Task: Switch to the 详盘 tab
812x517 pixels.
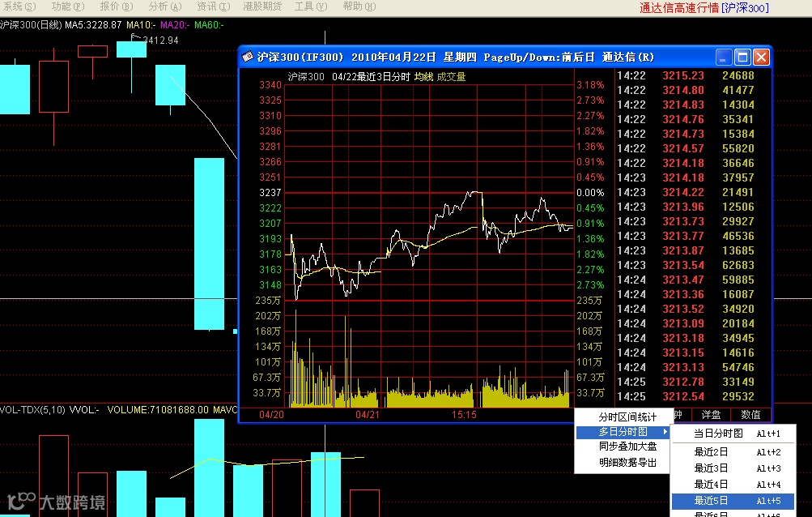Action: click(x=711, y=415)
